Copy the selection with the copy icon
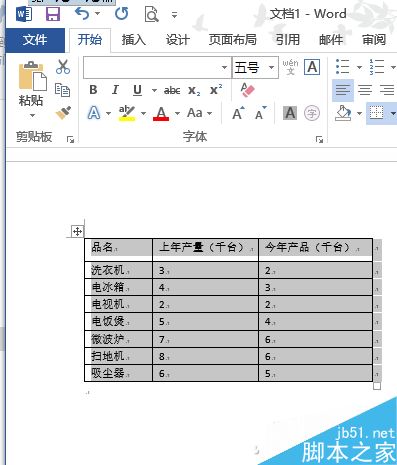The image size is (397, 465). pos(63,90)
